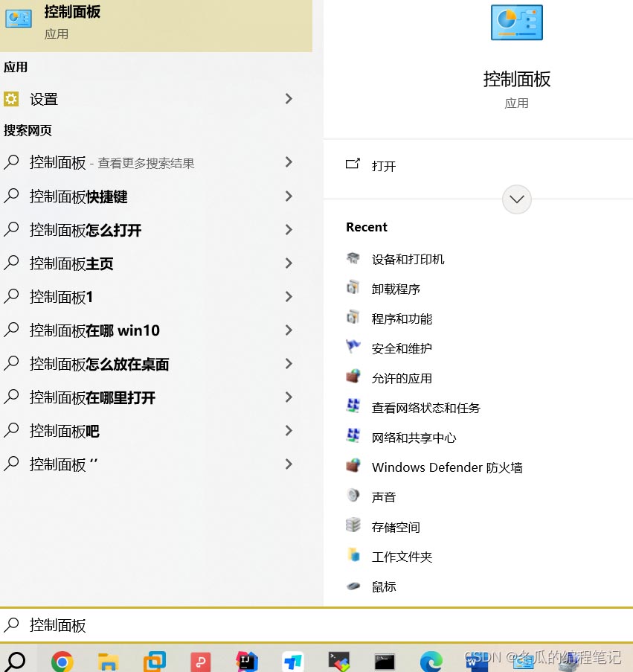Expand the 控制面板快捷键 suggestion chevron

click(x=289, y=196)
